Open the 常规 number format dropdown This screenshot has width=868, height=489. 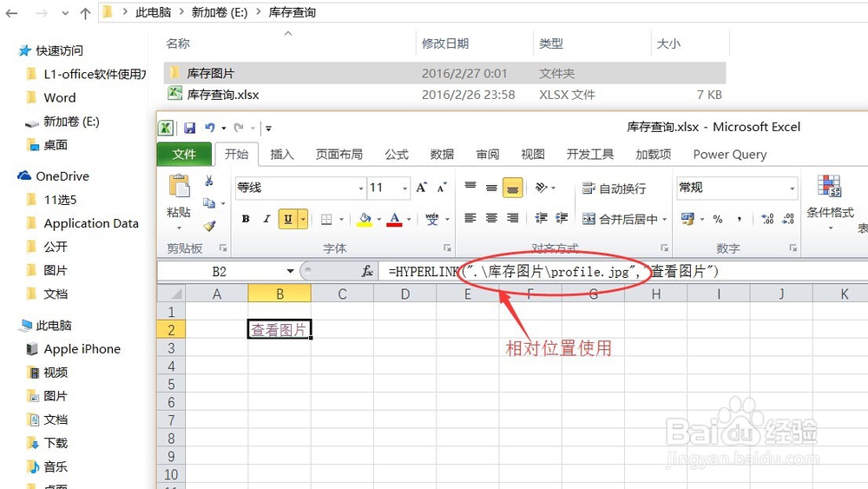point(792,188)
